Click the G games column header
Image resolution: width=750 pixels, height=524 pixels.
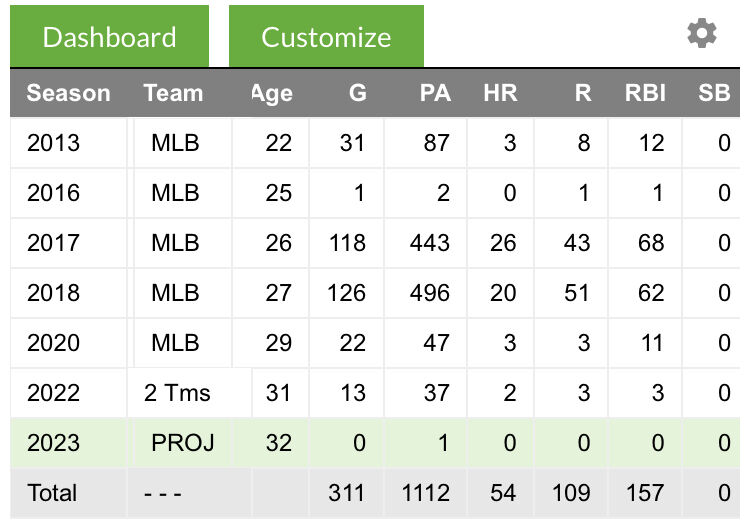(x=357, y=93)
